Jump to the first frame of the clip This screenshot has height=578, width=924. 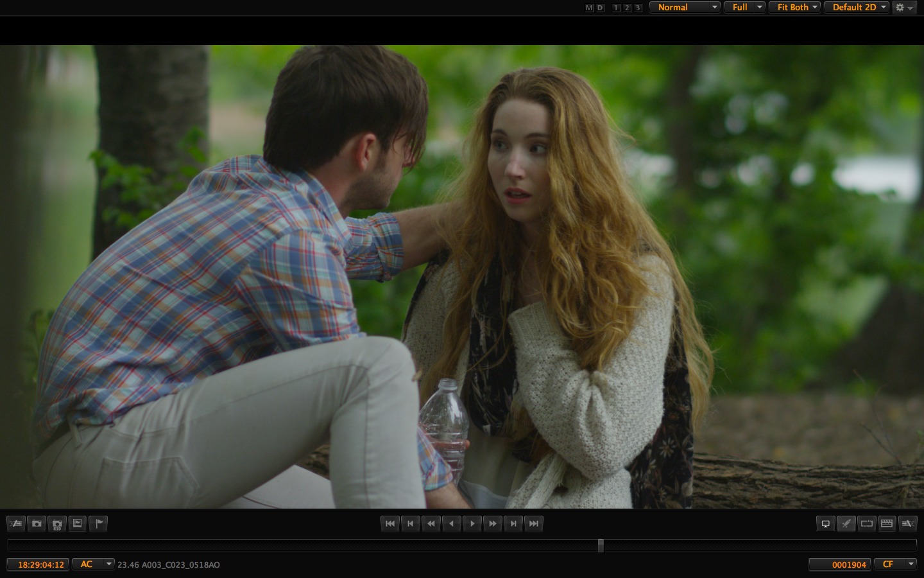[389, 524]
